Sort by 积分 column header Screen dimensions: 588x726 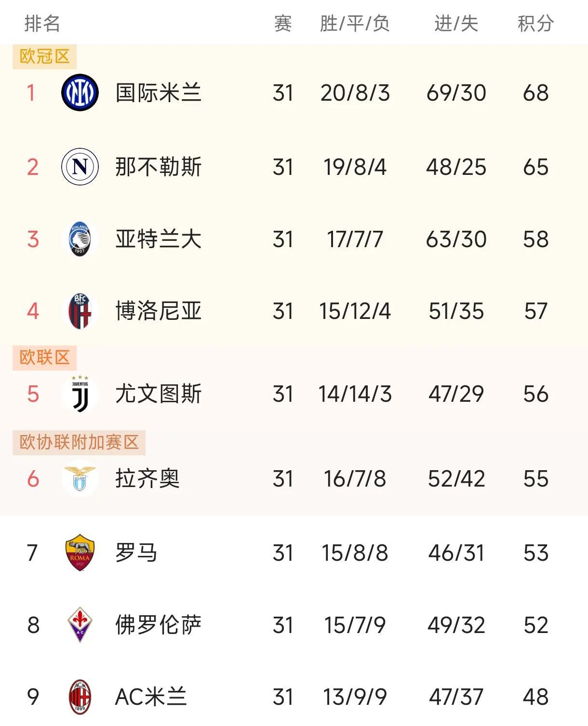click(535, 23)
